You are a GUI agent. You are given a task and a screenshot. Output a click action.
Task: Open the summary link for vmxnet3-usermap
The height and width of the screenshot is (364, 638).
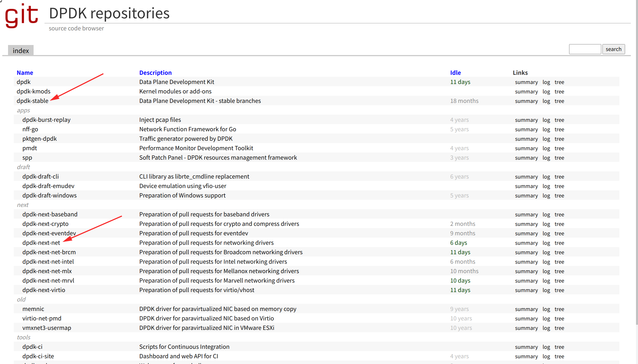(526, 328)
